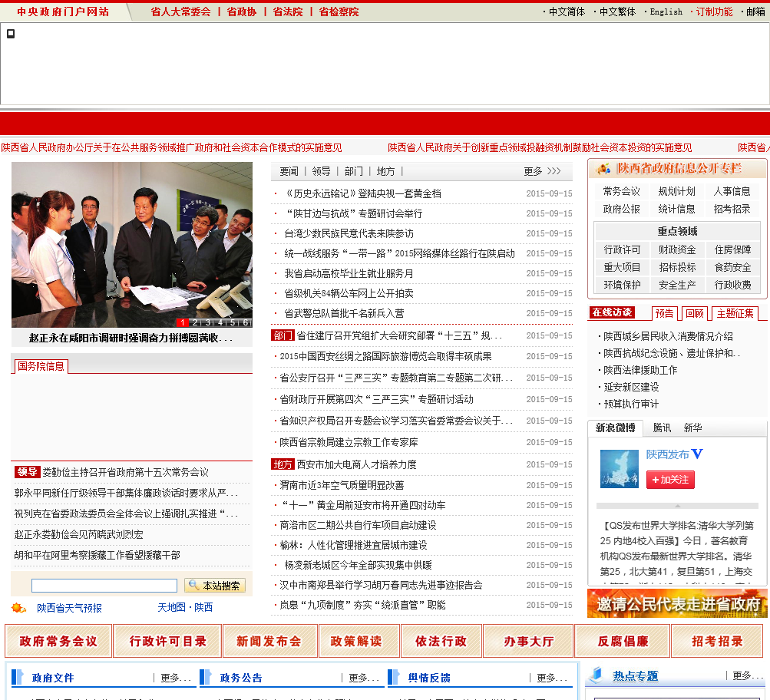Click main carousel news photo
770x700 pixels.
[131, 245]
